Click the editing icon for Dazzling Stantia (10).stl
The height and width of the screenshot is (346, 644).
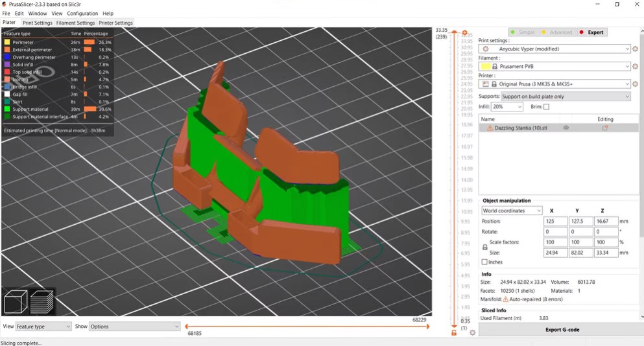[605, 128]
